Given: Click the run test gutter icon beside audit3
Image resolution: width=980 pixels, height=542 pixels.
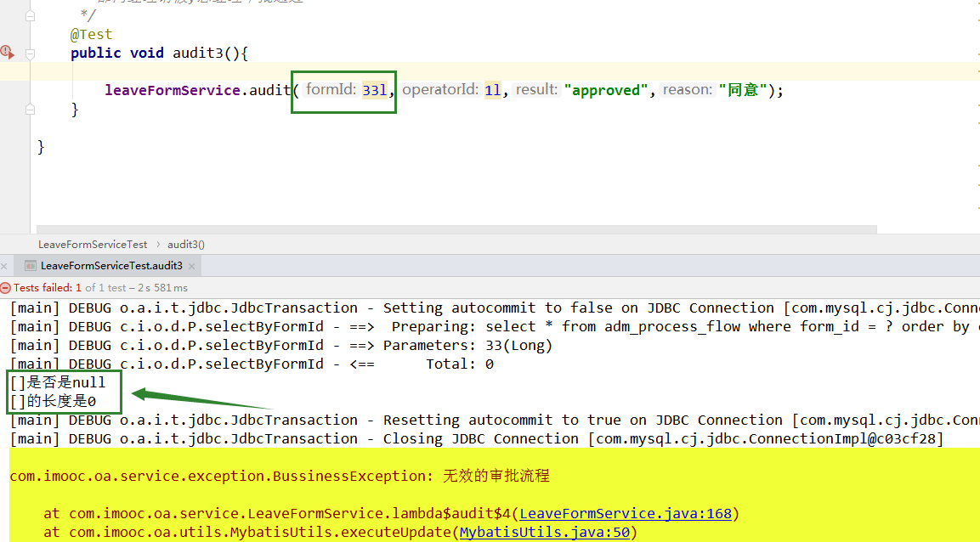Looking at the screenshot, I should click(7, 53).
